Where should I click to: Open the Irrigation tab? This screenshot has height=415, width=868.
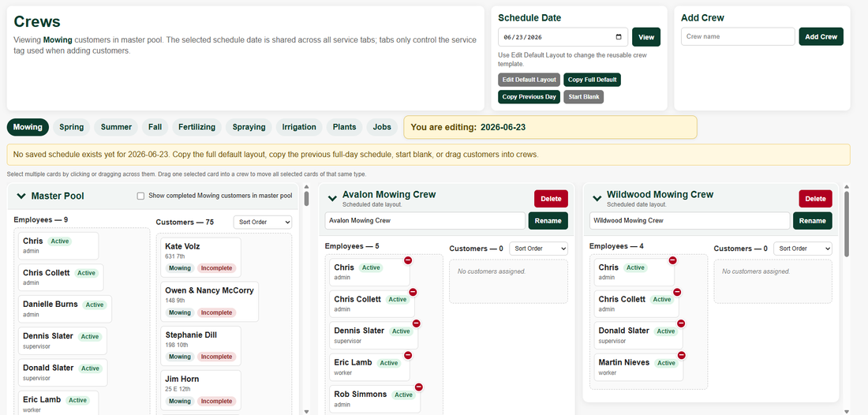pos(299,127)
